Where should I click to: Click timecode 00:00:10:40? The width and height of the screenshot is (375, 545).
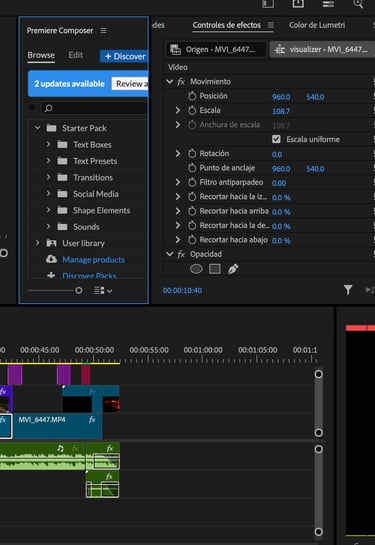pyautogui.click(x=182, y=291)
